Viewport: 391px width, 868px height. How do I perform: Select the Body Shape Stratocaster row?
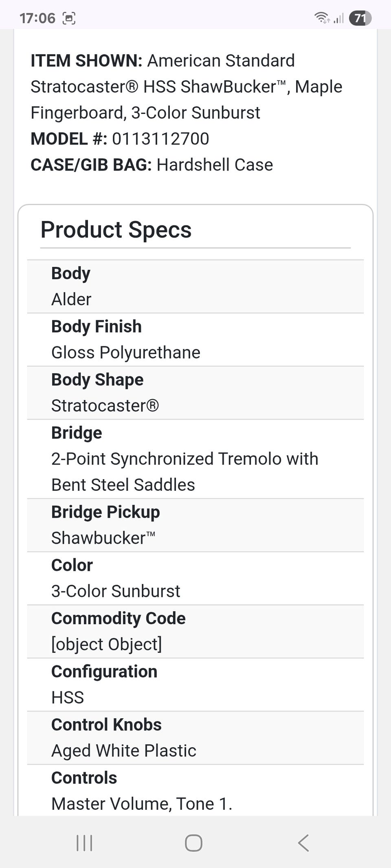pyautogui.click(x=195, y=393)
